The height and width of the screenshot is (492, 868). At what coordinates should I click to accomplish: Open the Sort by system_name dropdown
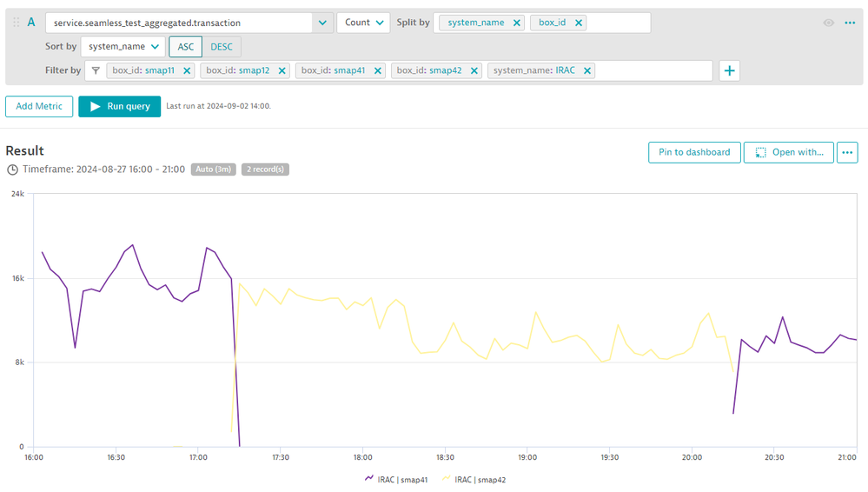click(123, 47)
